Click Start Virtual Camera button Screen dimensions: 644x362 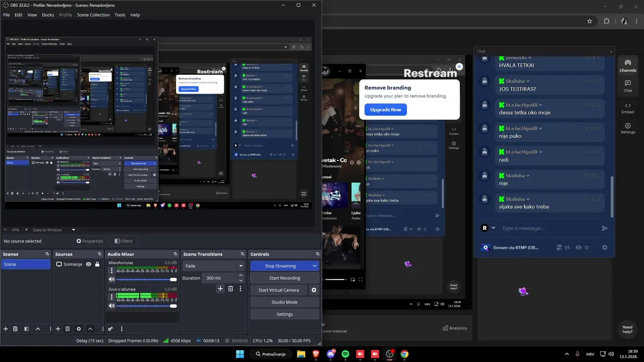(279, 290)
